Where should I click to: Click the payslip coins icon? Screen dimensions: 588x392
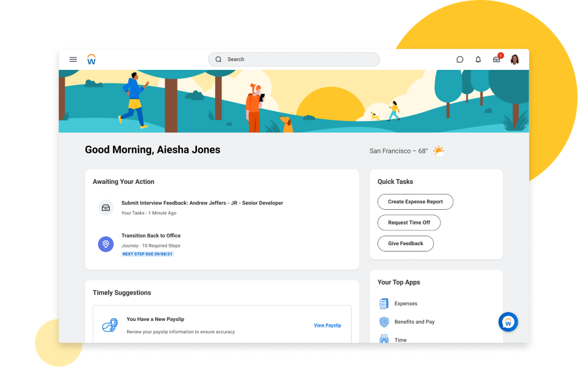[x=110, y=325]
